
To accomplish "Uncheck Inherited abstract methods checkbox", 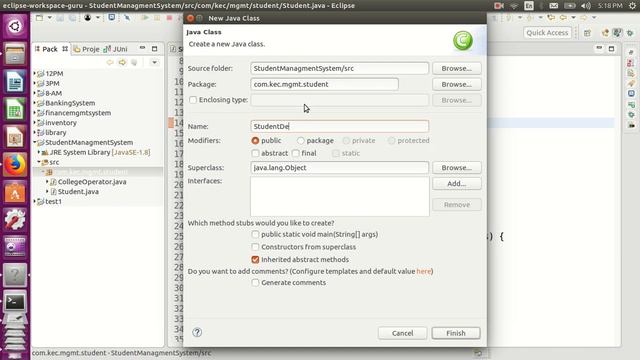I will coord(256,260).
